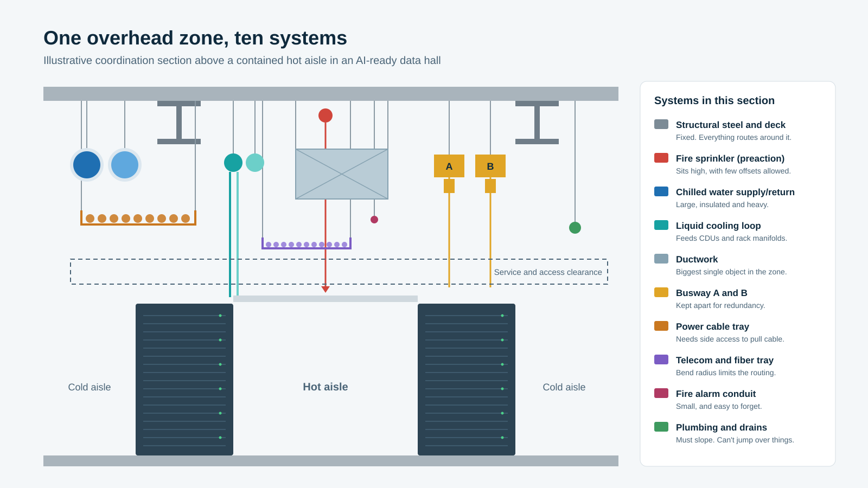Click the dark teal liquid cooling pipe circle
868x488 pixels.
pyautogui.click(x=233, y=163)
